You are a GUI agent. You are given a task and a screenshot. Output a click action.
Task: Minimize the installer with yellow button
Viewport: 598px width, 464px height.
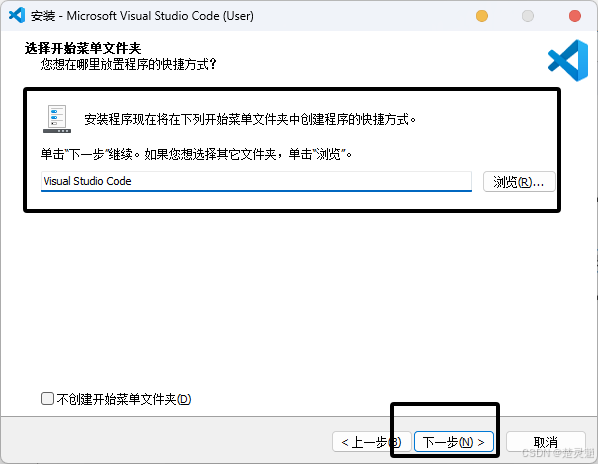point(482,16)
